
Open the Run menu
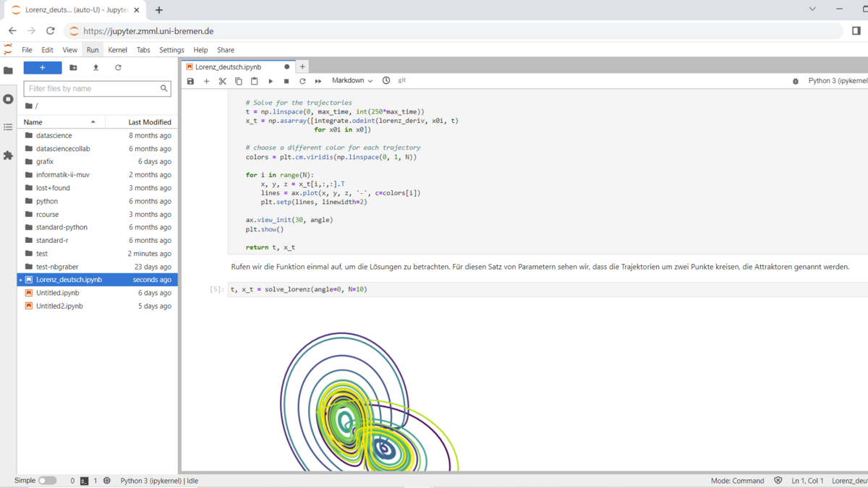(x=93, y=50)
